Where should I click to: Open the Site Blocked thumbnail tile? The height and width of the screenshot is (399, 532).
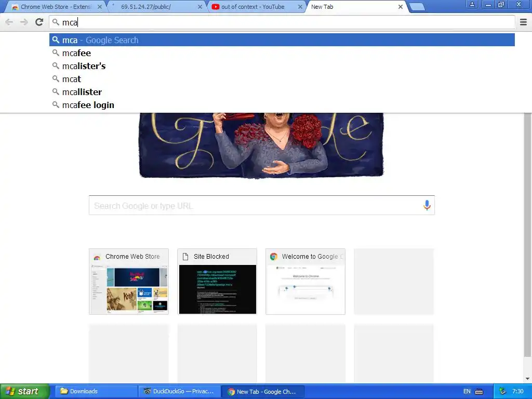click(217, 282)
